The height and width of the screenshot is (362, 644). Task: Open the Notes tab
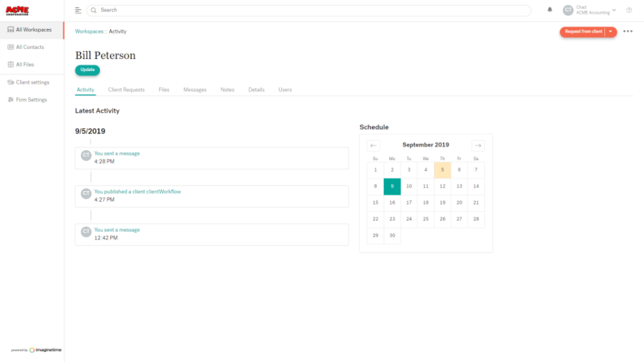pyautogui.click(x=227, y=90)
